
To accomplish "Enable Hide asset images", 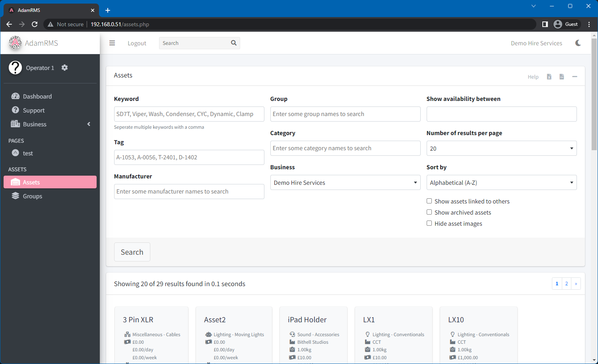I will pos(429,223).
